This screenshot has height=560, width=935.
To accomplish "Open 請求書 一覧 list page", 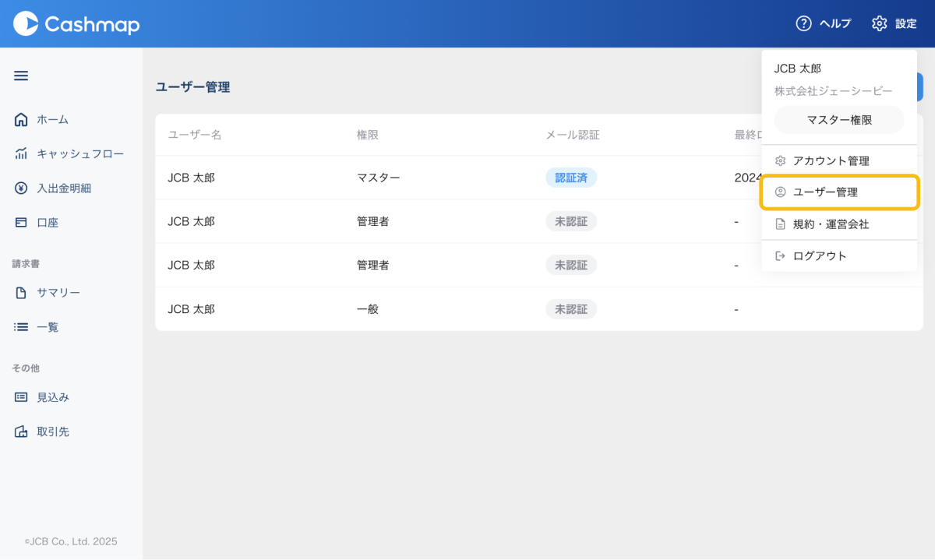I will click(x=47, y=327).
